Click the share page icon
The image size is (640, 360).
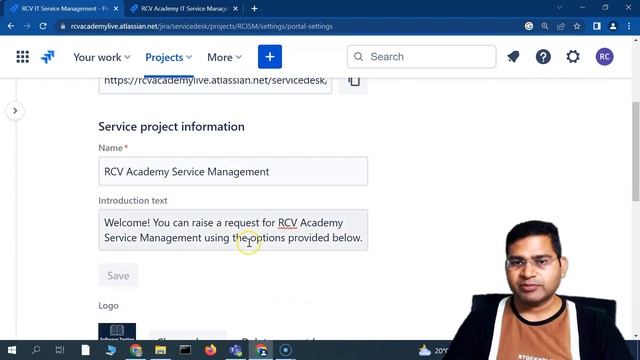(561, 26)
